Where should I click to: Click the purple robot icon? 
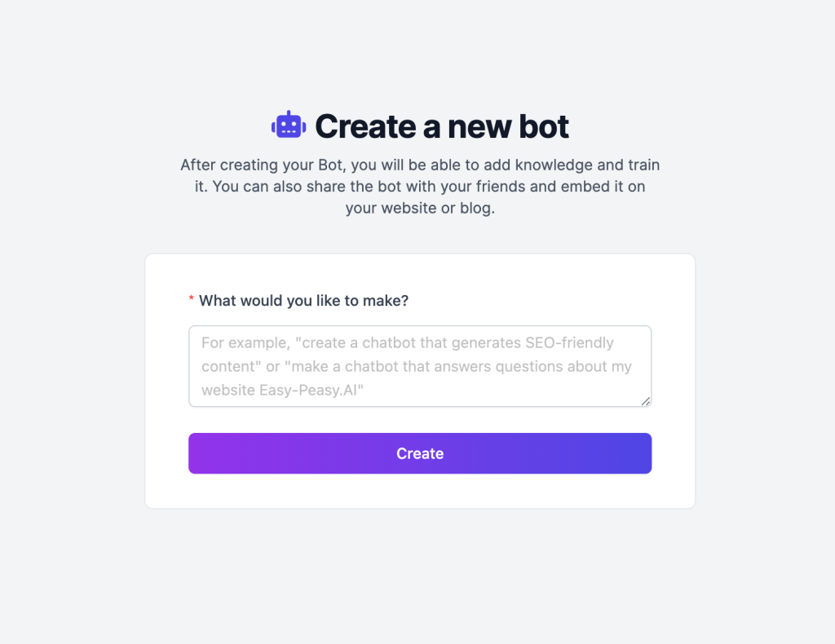289,126
